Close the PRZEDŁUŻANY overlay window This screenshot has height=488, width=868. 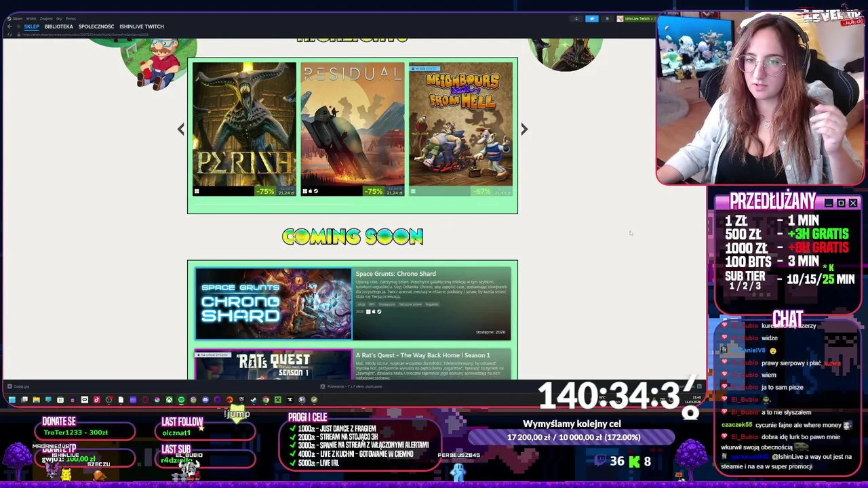(x=853, y=203)
